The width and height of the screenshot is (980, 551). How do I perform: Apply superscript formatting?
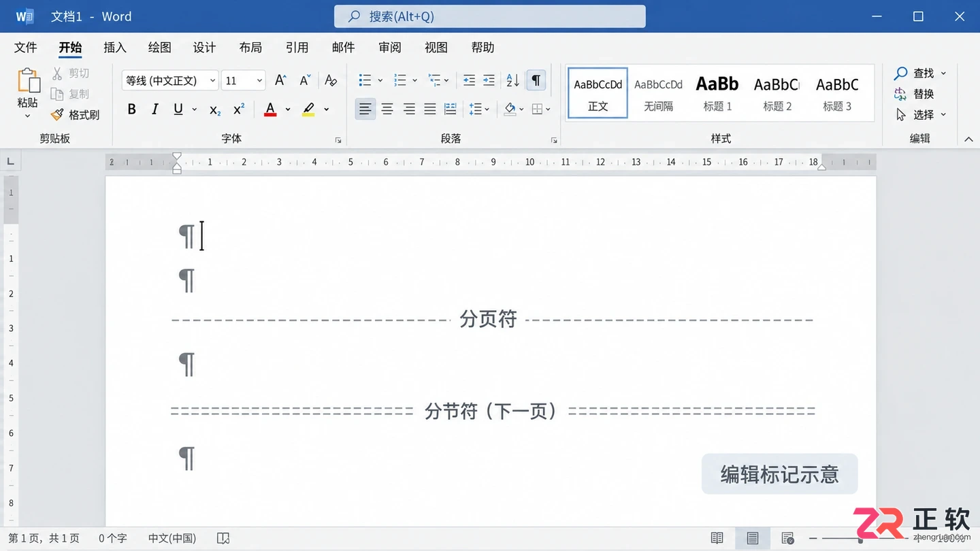point(239,110)
